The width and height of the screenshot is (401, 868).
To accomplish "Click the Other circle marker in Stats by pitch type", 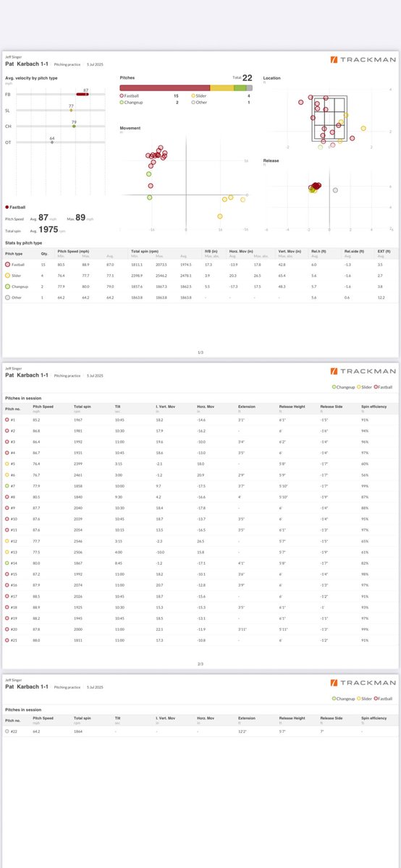I will (x=7, y=297).
